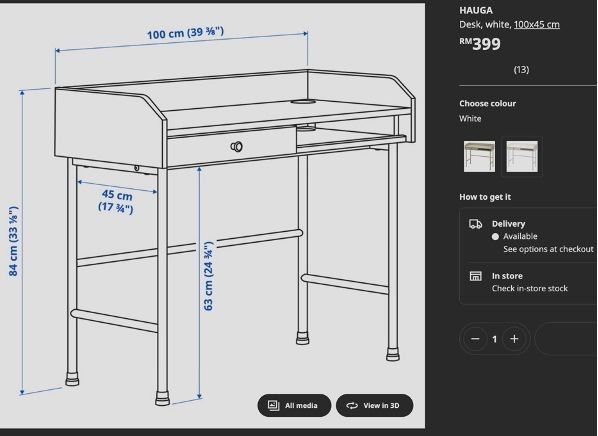The width and height of the screenshot is (598, 436).
Task: Click See options at checkout text
Action: pos(548,249)
